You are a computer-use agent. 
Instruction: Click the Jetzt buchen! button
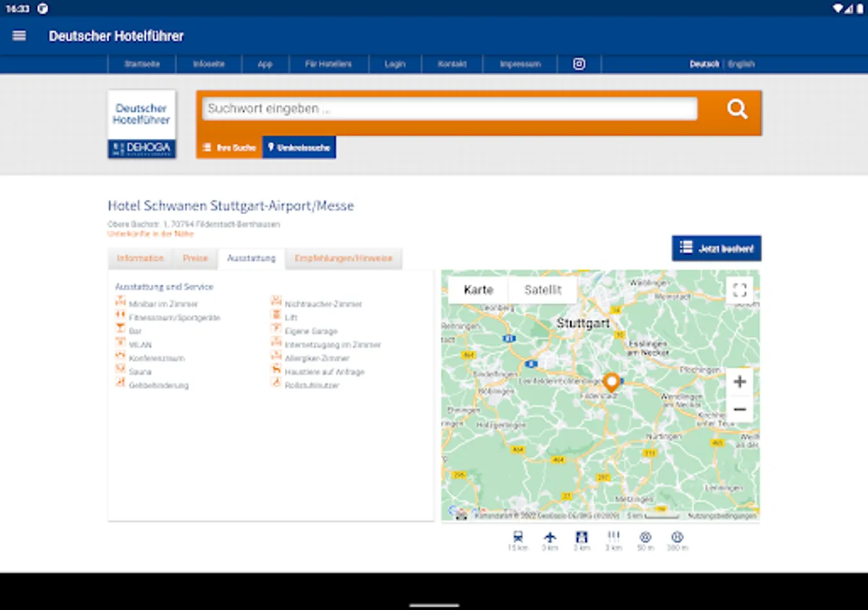pyautogui.click(x=717, y=248)
